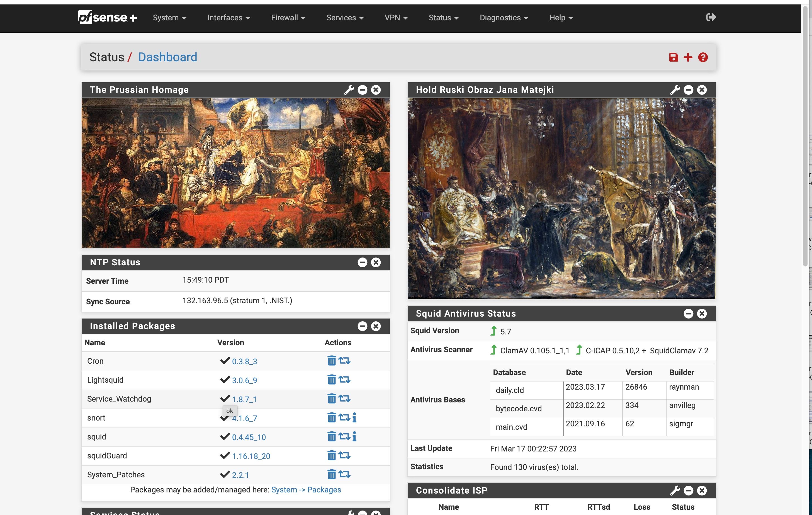Remove Lightsquid package with trash icon
Image resolution: width=812 pixels, height=515 pixels.
(x=332, y=379)
